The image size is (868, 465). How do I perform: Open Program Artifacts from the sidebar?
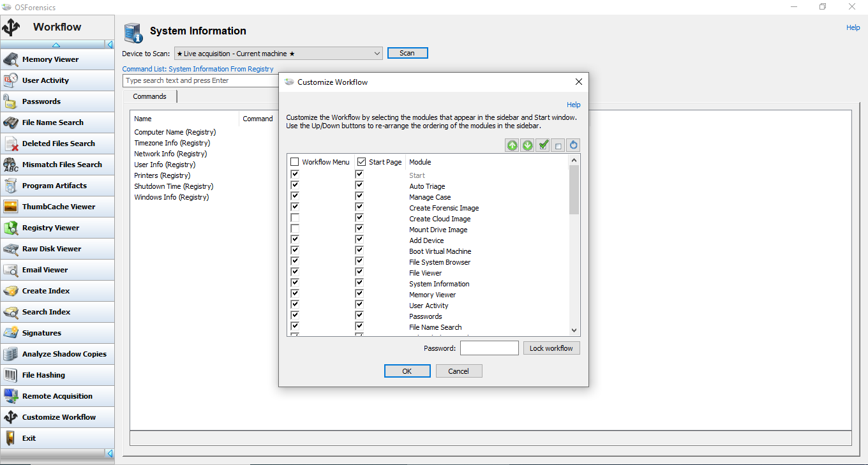point(57,186)
